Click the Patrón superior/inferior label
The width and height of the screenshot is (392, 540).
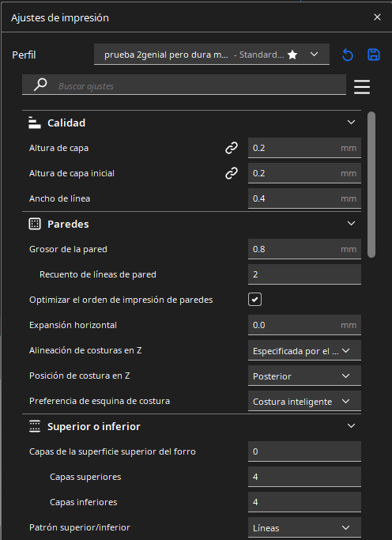coord(80,527)
